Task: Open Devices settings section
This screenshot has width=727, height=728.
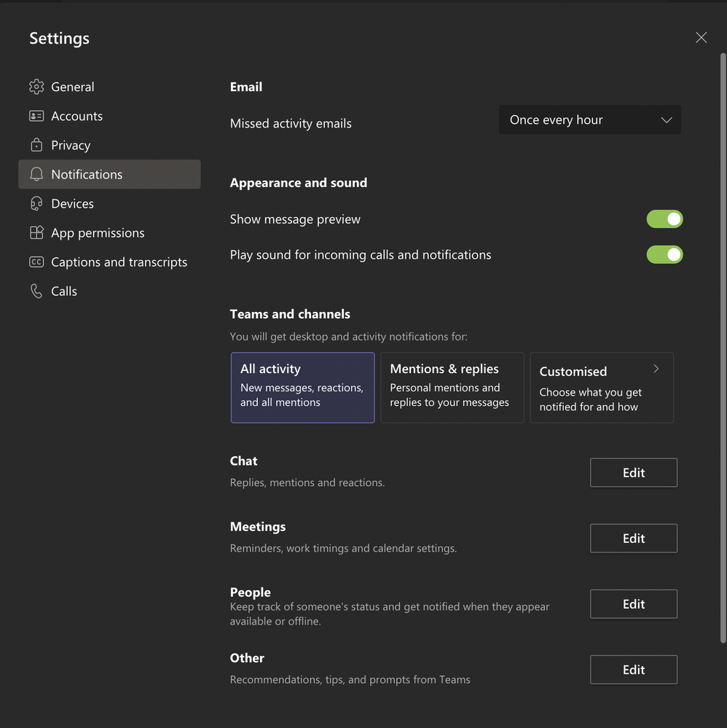Action: (x=109, y=203)
